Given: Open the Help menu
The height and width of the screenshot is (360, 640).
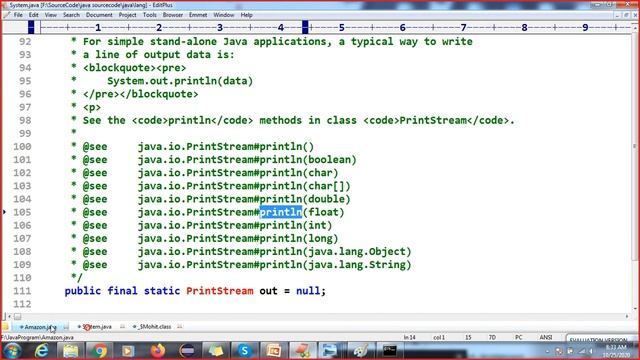Looking at the screenshot, I should point(247,15).
